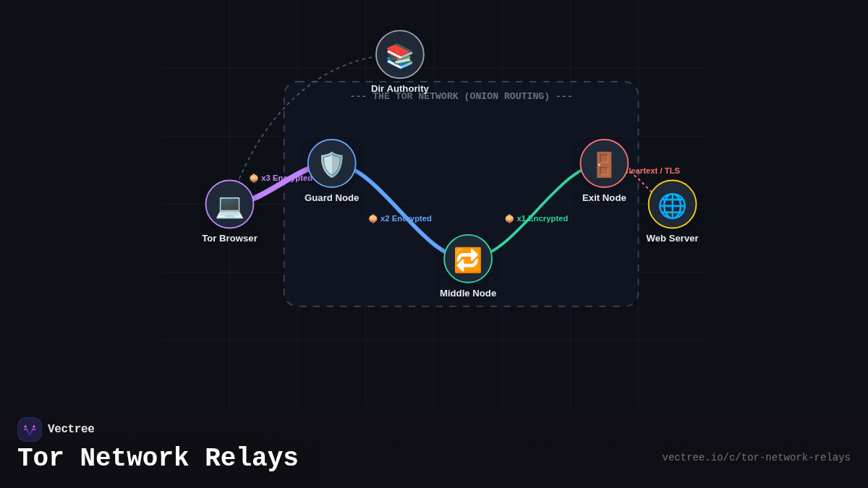Select the Tor Browser laptop icon
The width and height of the screenshot is (868, 488).
pos(229,204)
